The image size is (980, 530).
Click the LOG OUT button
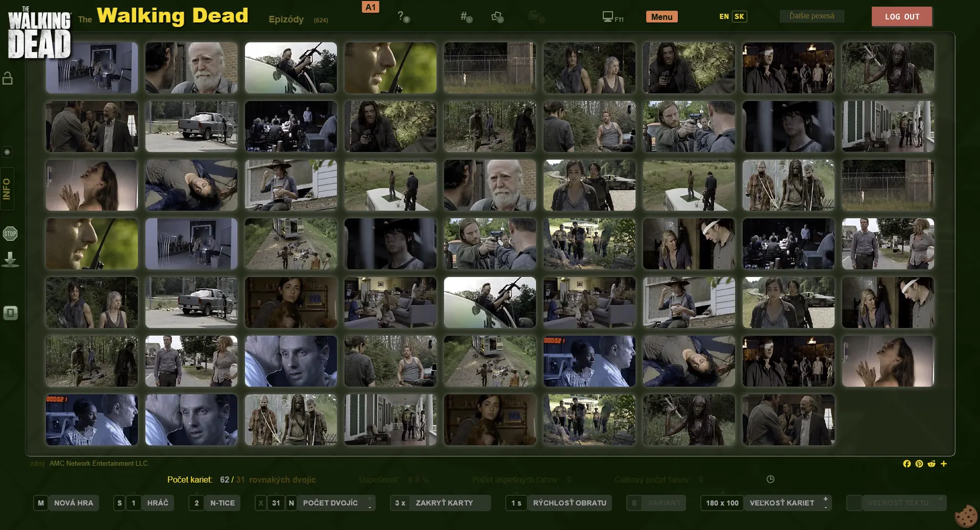[x=901, y=16]
